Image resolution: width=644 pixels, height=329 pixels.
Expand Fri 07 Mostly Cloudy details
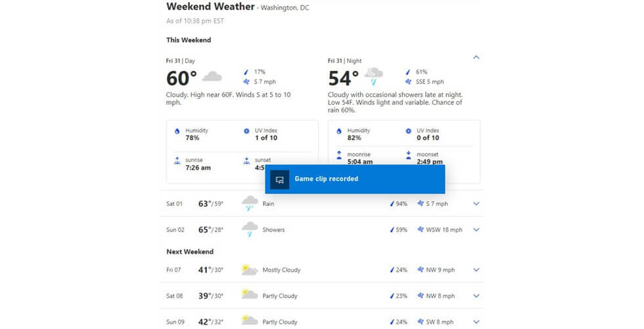pos(476,270)
